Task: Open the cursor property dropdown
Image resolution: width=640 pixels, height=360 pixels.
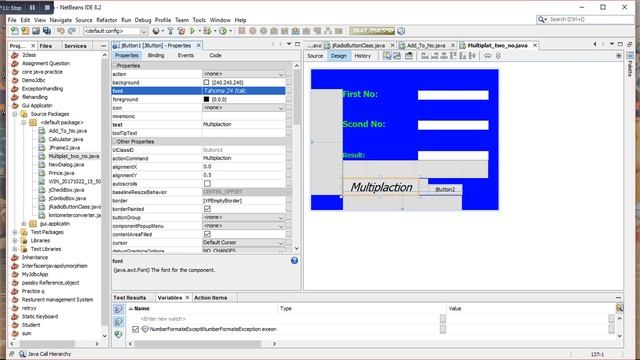Action: tap(280, 242)
